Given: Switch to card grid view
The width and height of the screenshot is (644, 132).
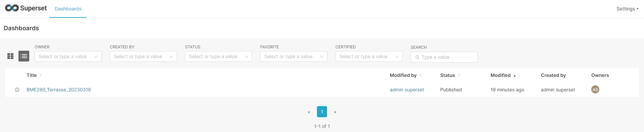Looking at the screenshot, I should coord(10,56).
